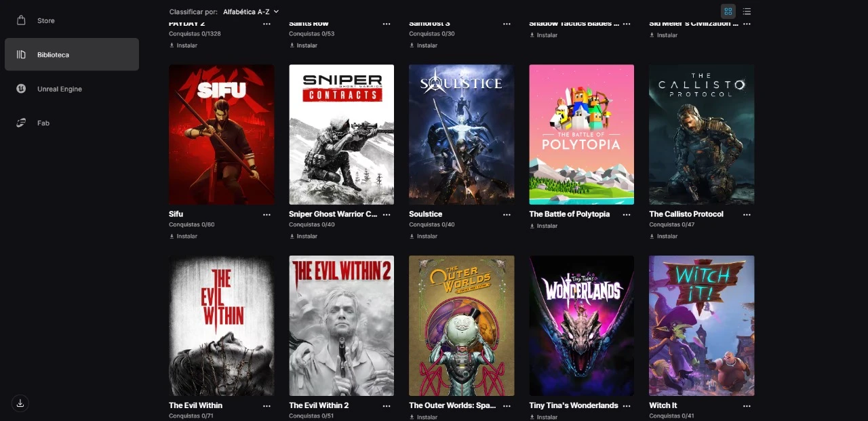Open The Evil Within 2 cover thumbnail
Viewport: 868px width, 421px height.
341,325
